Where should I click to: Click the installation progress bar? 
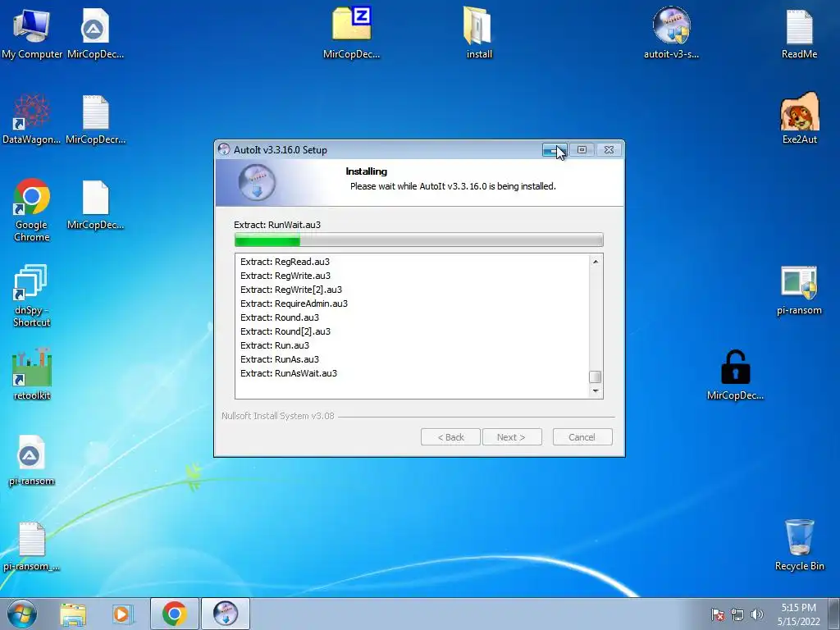point(419,240)
